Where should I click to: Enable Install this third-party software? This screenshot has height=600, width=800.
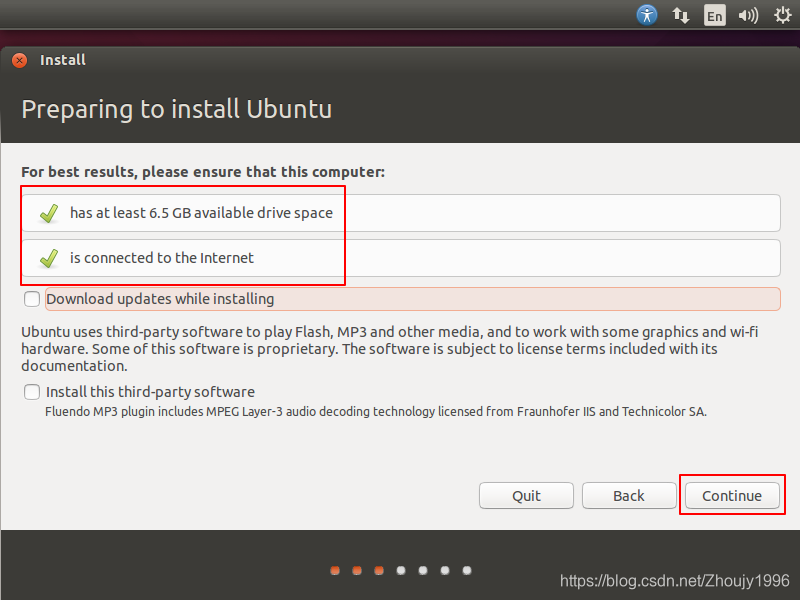32,392
